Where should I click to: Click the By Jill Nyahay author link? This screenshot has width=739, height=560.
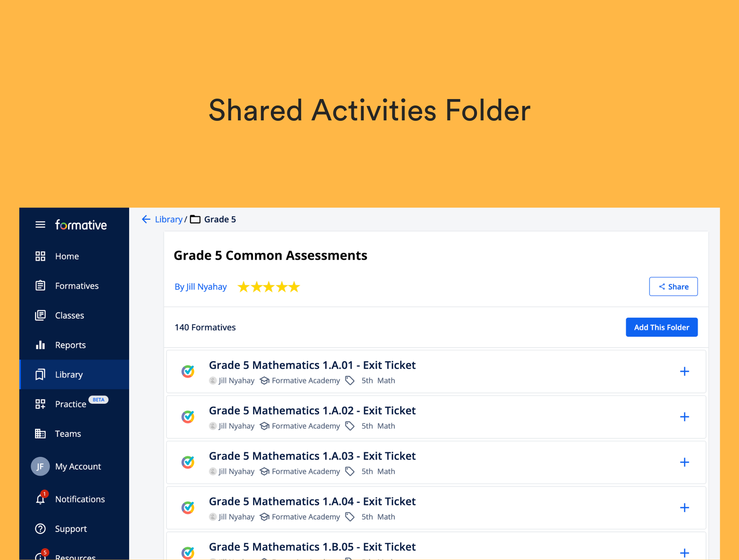(x=200, y=286)
